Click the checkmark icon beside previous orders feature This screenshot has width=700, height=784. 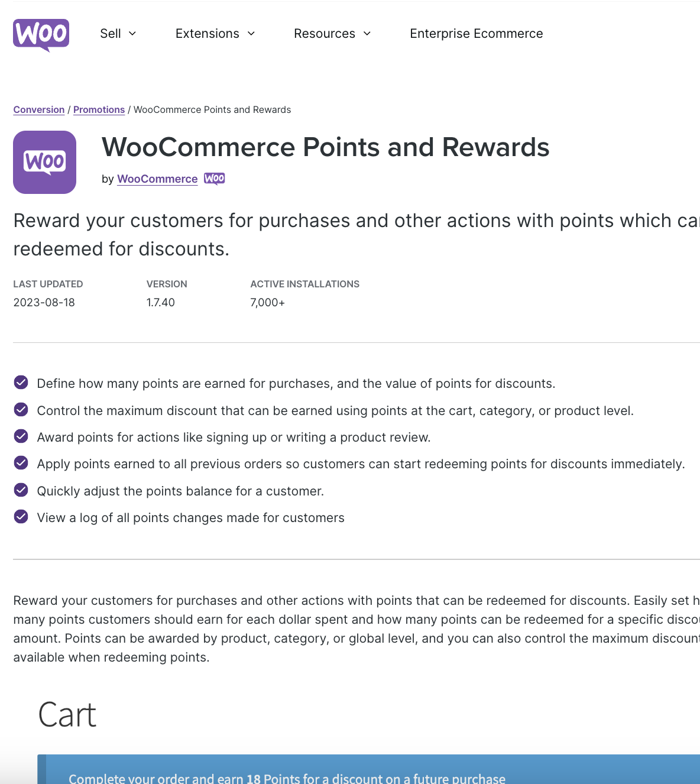pos(21,463)
